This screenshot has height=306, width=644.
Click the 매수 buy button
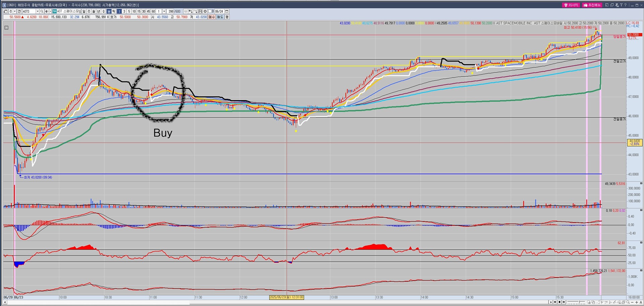point(212,17)
